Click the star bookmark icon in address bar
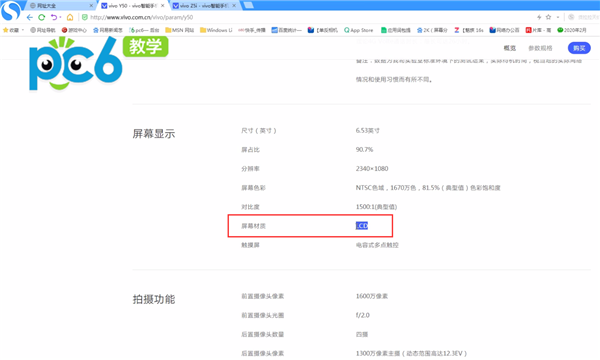 [548, 17]
